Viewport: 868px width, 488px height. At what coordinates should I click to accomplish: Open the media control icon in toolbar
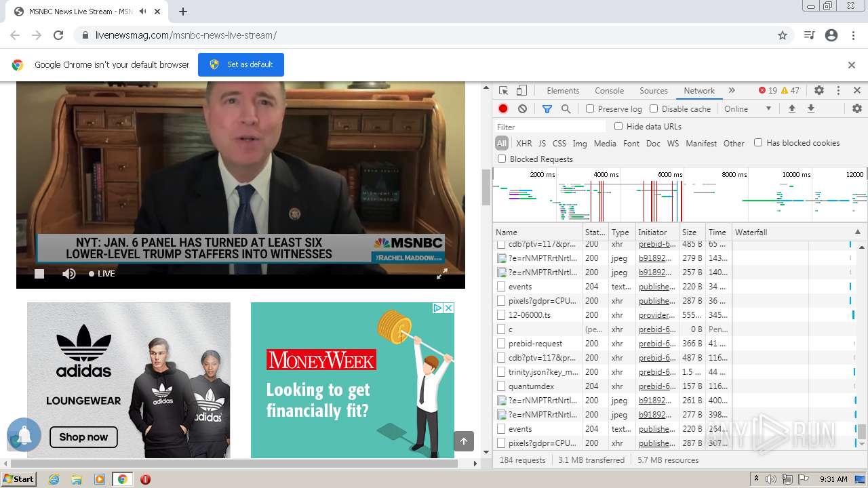pyautogui.click(x=809, y=35)
